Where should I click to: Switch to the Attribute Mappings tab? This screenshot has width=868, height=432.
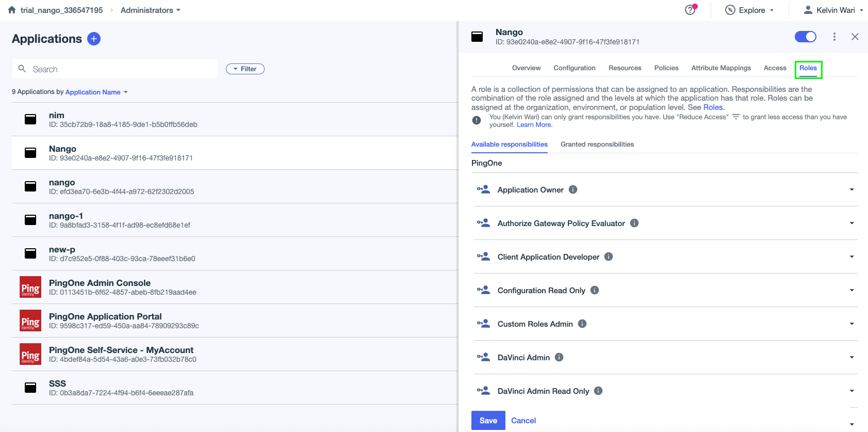(x=721, y=68)
